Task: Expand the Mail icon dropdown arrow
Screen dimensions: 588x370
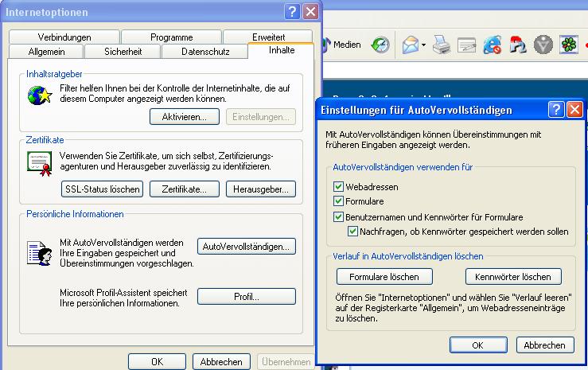Action: (423, 45)
